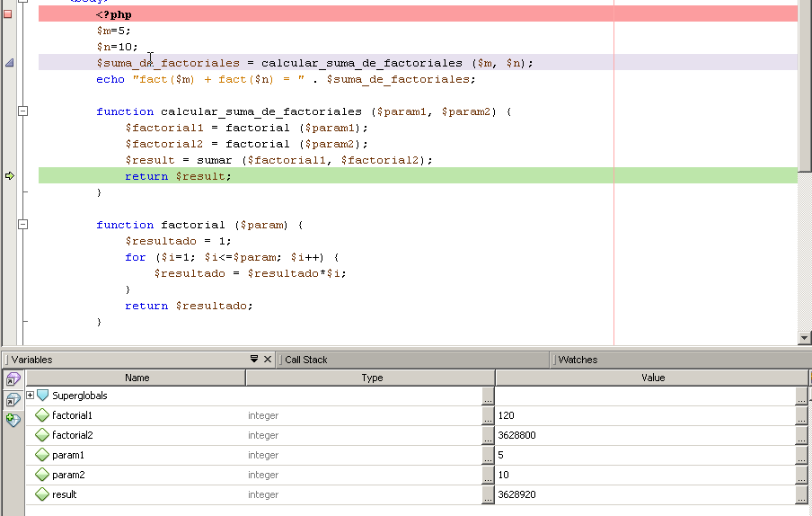The image size is (812, 516).
Task: Click the Value column header
Action: [x=652, y=378]
